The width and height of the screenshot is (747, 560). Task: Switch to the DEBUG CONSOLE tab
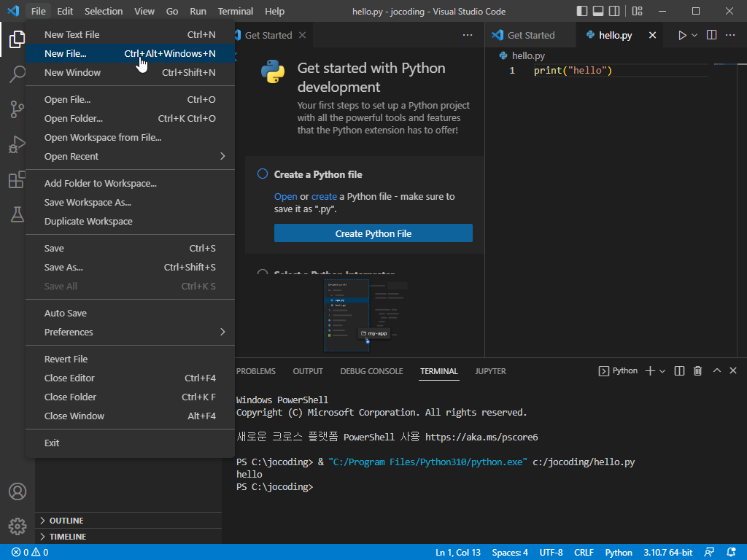click(371, 371)
